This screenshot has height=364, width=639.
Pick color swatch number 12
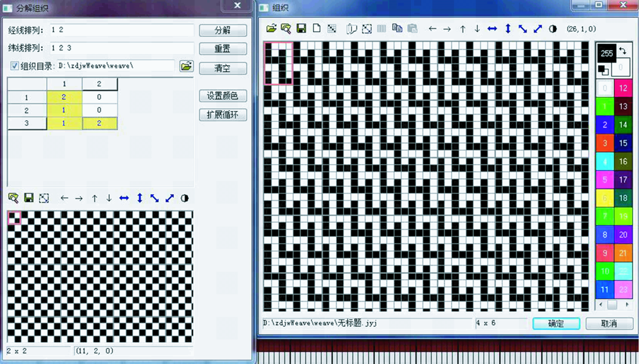point(623,88)
